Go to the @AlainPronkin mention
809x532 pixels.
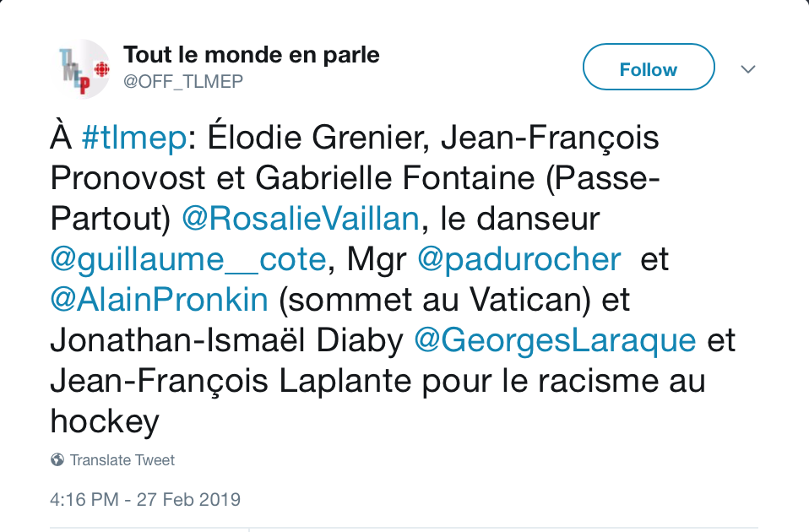click(x=160, y=300)
